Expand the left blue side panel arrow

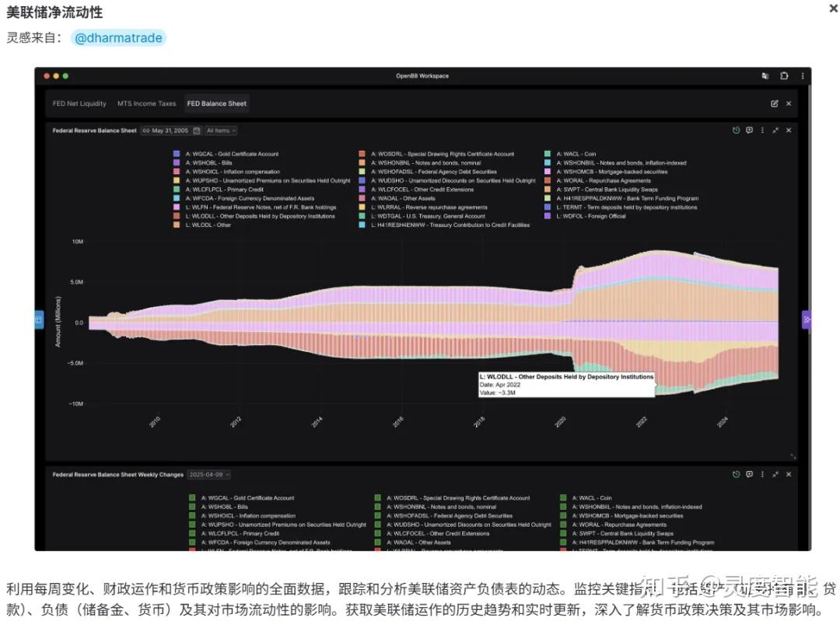pyautogui.click(x=37, y=319)
